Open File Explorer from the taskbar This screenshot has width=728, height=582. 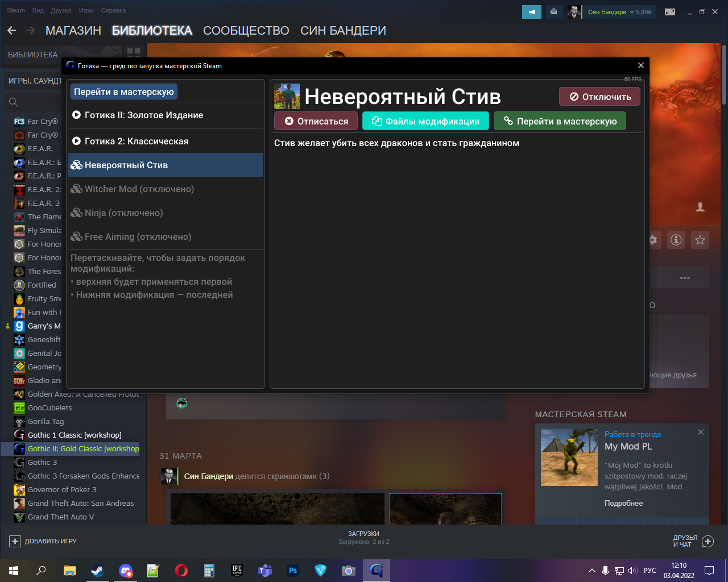point(69,571)
